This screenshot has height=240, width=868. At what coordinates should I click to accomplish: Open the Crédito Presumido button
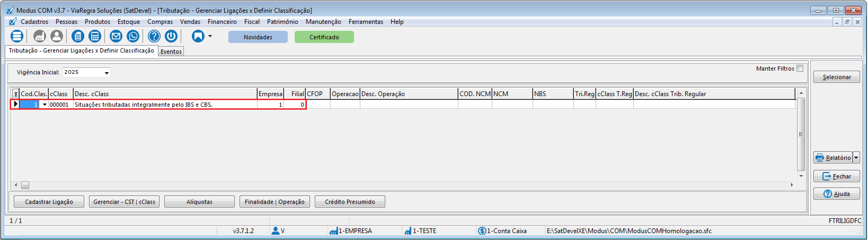[349, 202]
